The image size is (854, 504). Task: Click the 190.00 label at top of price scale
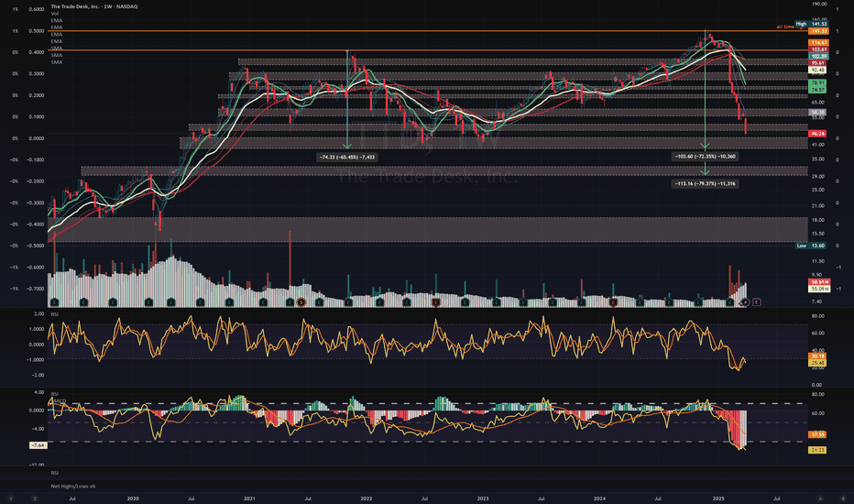819,4
